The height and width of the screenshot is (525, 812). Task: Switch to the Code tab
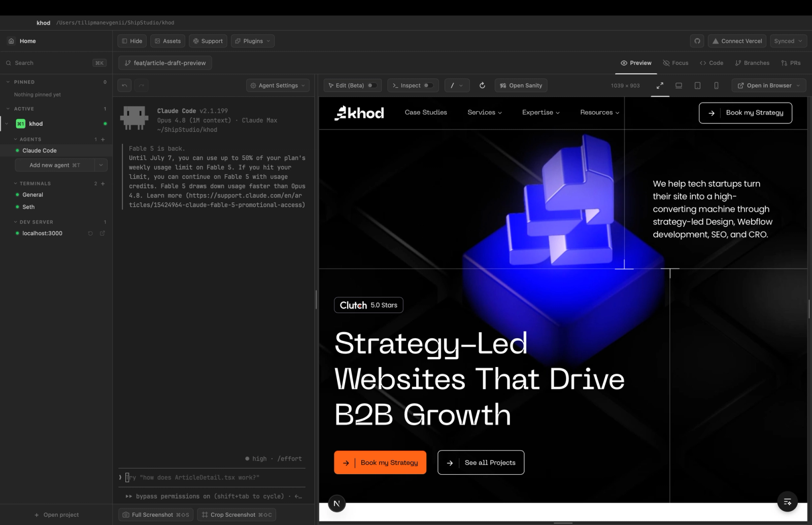(x=712, y=63)
